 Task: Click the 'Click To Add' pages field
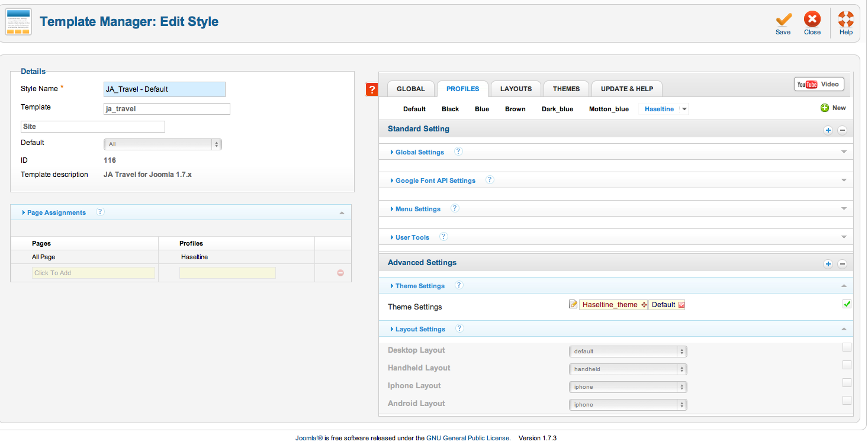(x=94, y=273)
